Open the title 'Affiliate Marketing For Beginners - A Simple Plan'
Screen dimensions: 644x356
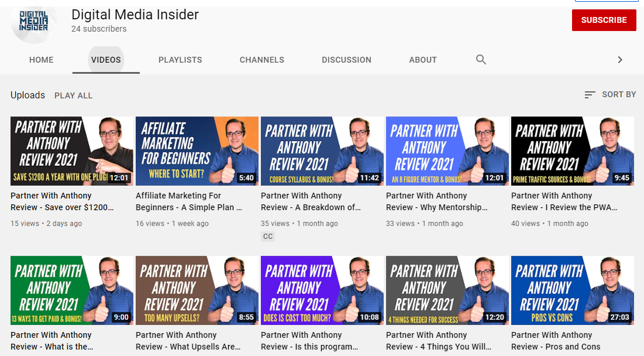coord(189,201)
